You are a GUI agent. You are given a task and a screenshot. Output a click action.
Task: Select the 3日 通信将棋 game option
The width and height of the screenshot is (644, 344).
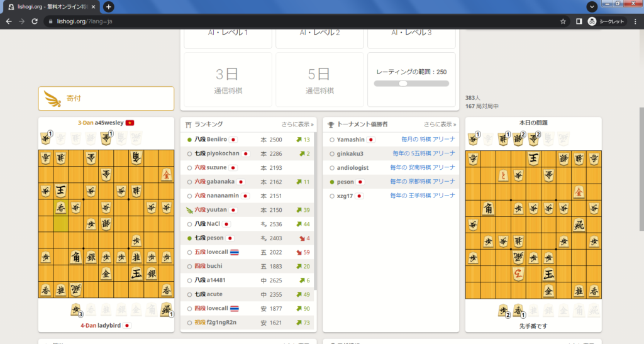point(228,80)
